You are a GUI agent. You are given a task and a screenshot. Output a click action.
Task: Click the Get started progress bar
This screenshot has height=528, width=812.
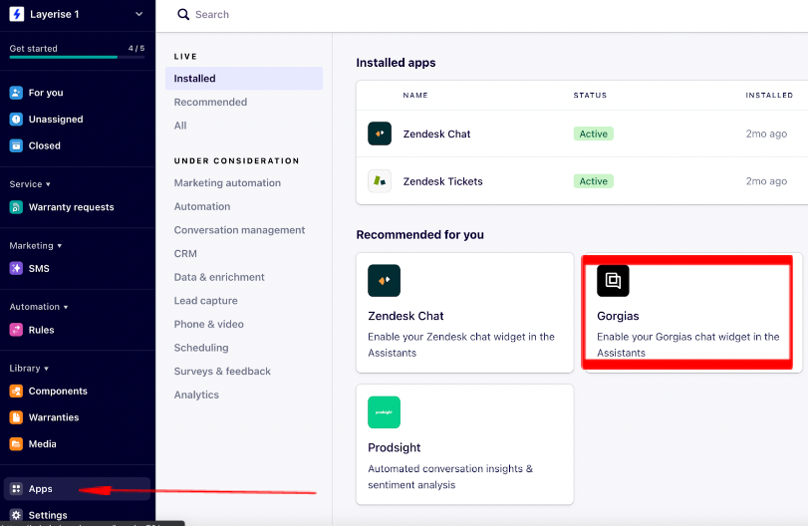click(77, 57)
